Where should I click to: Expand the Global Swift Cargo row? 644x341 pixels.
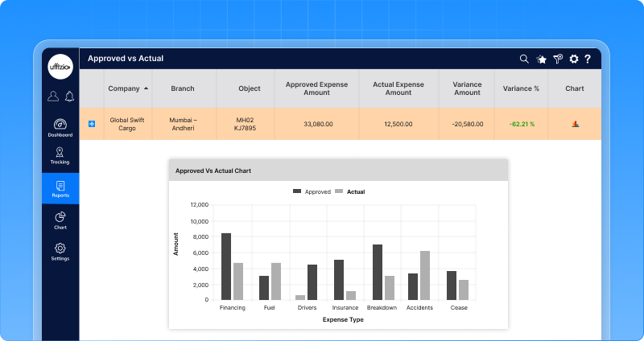[92, 124]
